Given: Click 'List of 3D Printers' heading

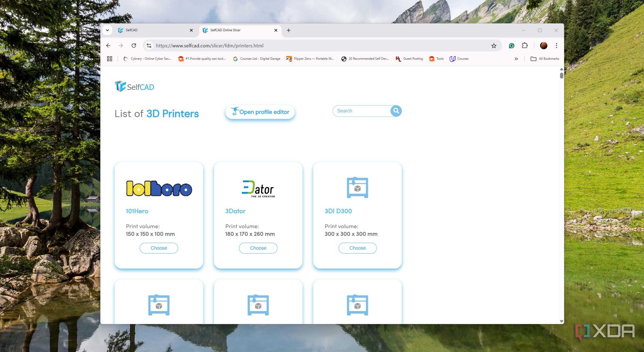Looking at the screenshot, I should (x=157, y=114).
